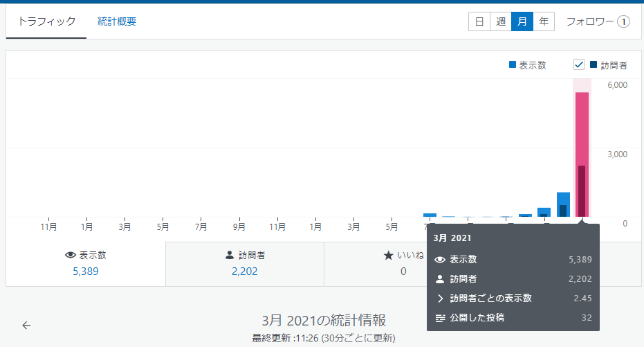Viewport: 644px width, 347px height.
Task: Click the フォロワー link
Action: tap(589, 21)
